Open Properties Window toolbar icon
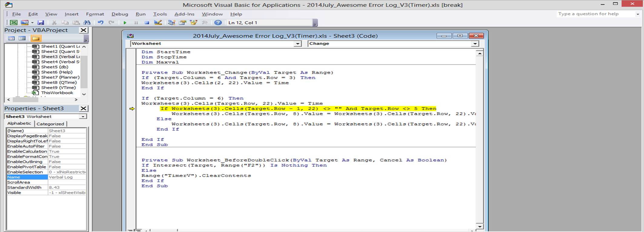 pyautogui.click(x=183, y=22)
